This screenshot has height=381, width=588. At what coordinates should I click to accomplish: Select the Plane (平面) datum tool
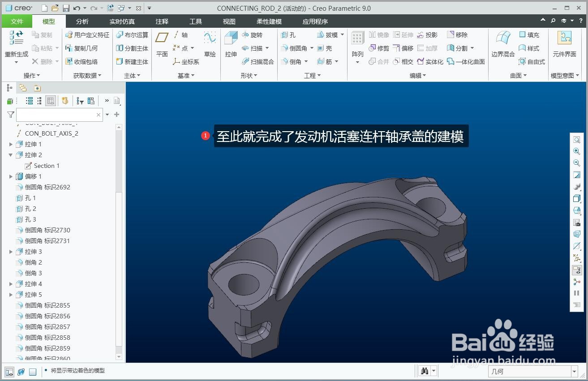point(162,45)
